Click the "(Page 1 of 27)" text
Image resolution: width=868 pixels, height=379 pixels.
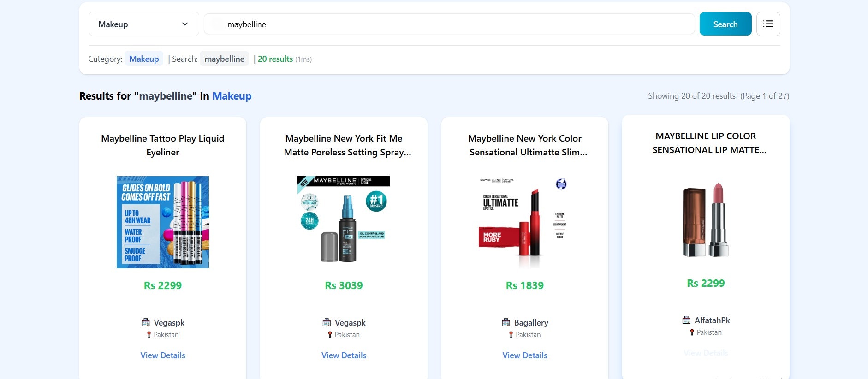(765, 96)
